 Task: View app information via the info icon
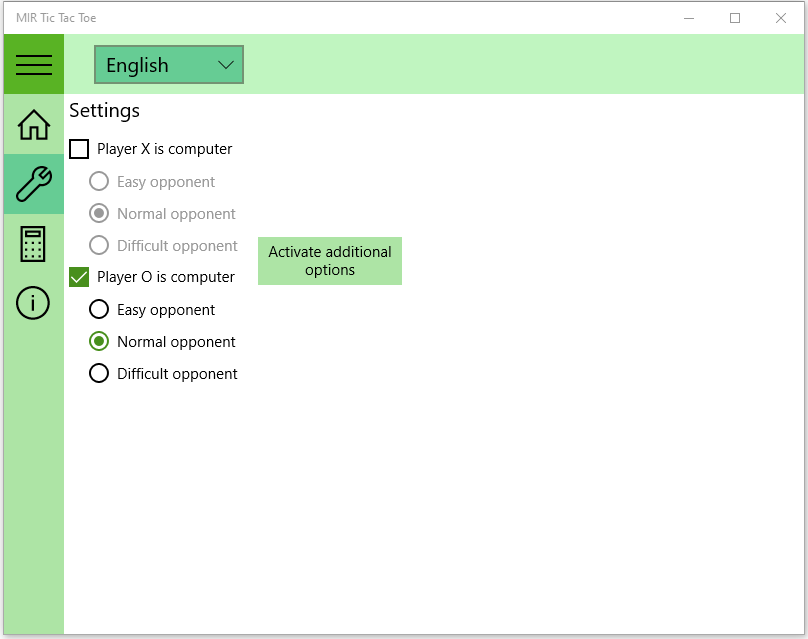pyautogui.click(x=33, y=303)
